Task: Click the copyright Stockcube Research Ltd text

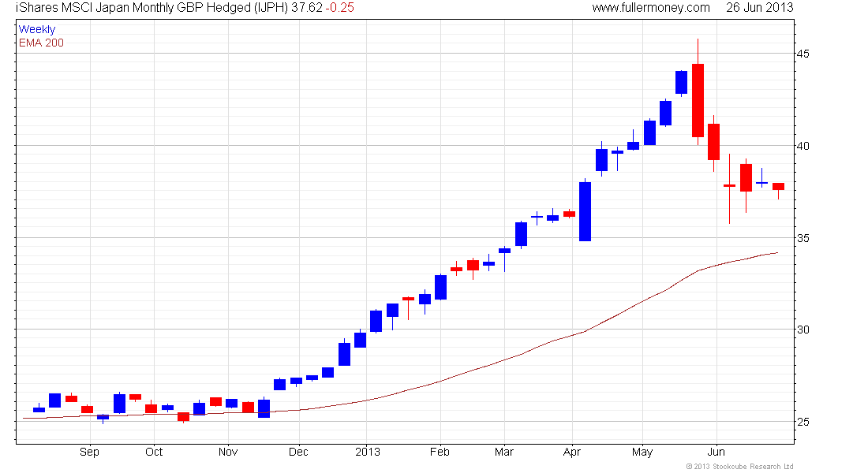Action: pyautogui.click(x=739, y=467)
